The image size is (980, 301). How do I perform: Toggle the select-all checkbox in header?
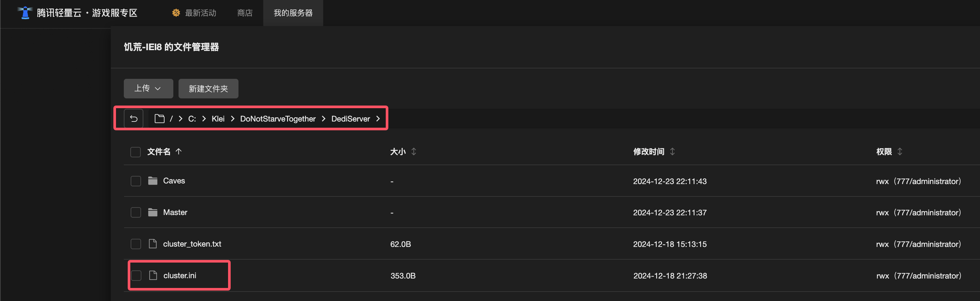point(136,152)
